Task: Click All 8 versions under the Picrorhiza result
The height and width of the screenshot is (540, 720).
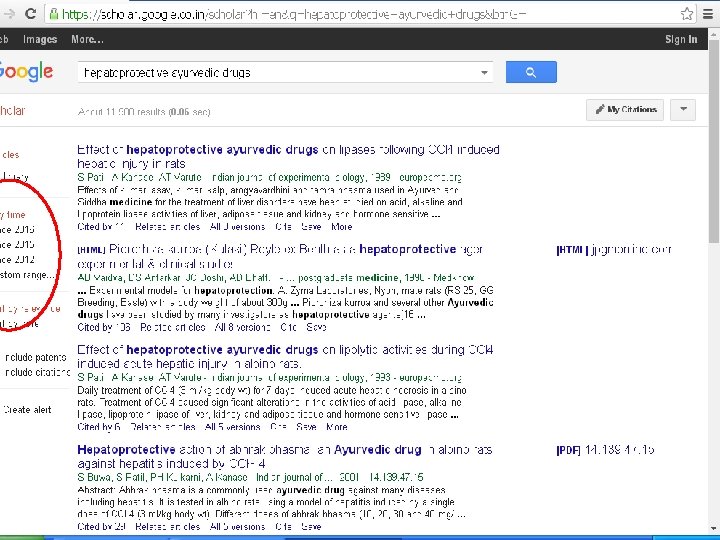Action: pos(242,327)
